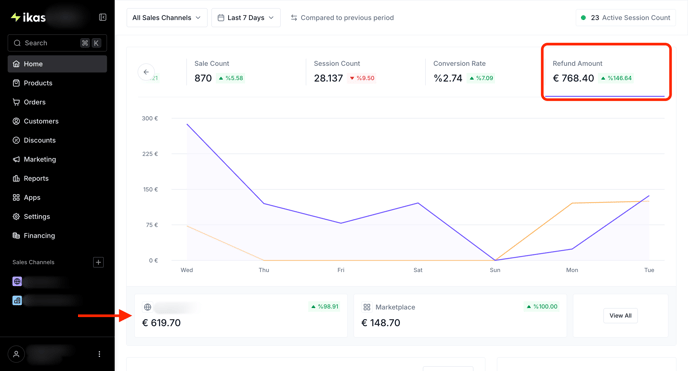Open the All Sales Channels dropdown
The height and width of the screenshot is (371, 688).
[167, 18]
